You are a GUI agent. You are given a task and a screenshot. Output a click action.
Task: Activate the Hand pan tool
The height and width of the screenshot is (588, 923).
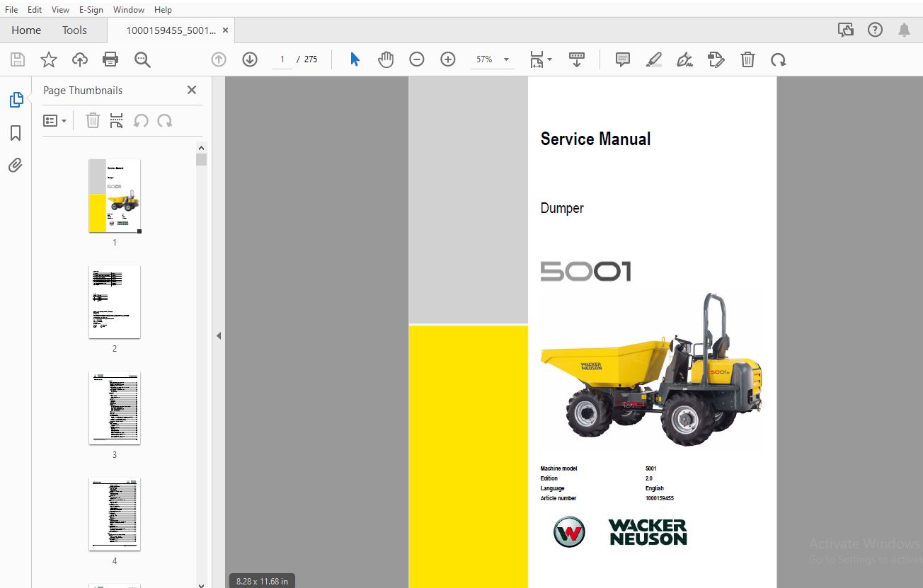pos(386,60)
